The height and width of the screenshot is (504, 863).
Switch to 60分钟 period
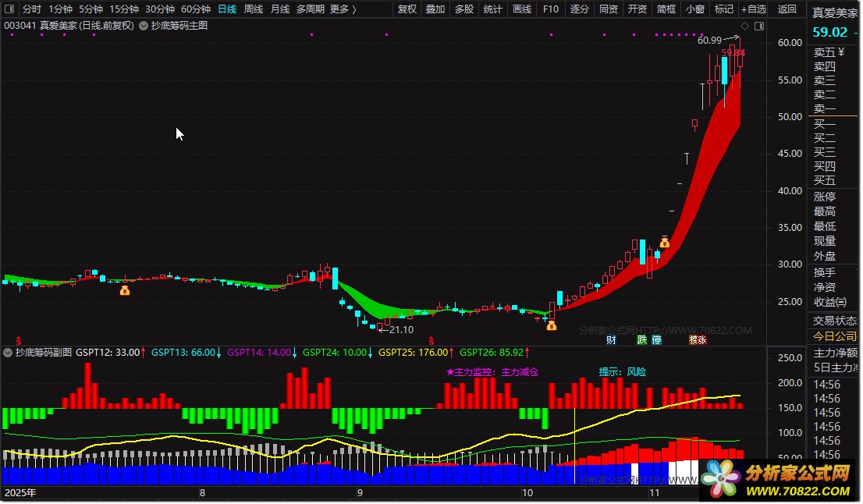(196, 9)
